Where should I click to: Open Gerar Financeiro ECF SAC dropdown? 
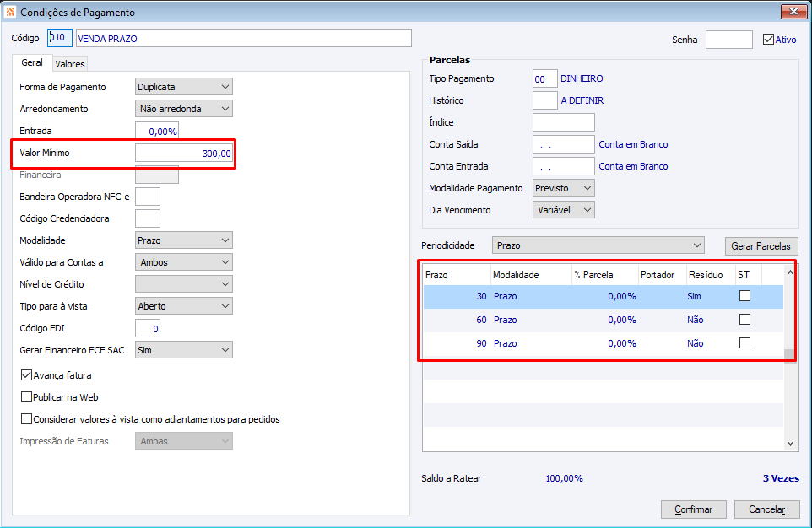coord(184,350)
